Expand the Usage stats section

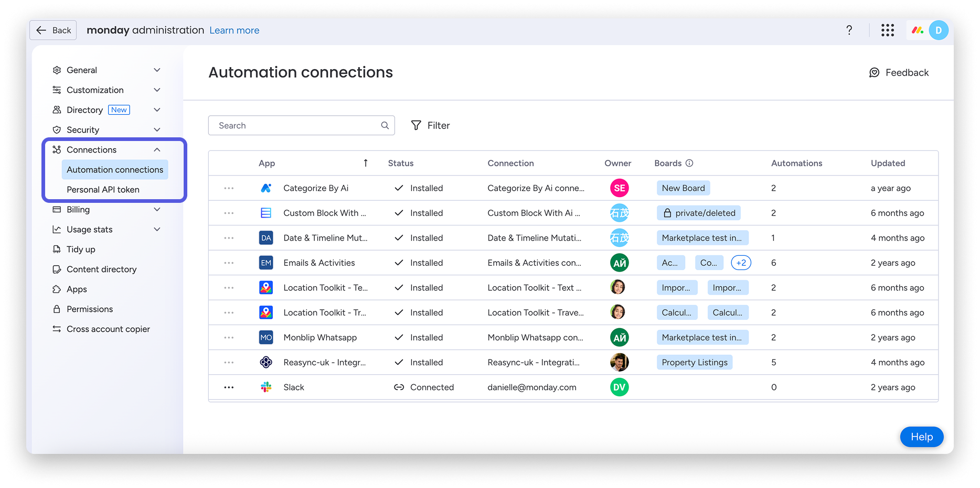pos(157,230)
